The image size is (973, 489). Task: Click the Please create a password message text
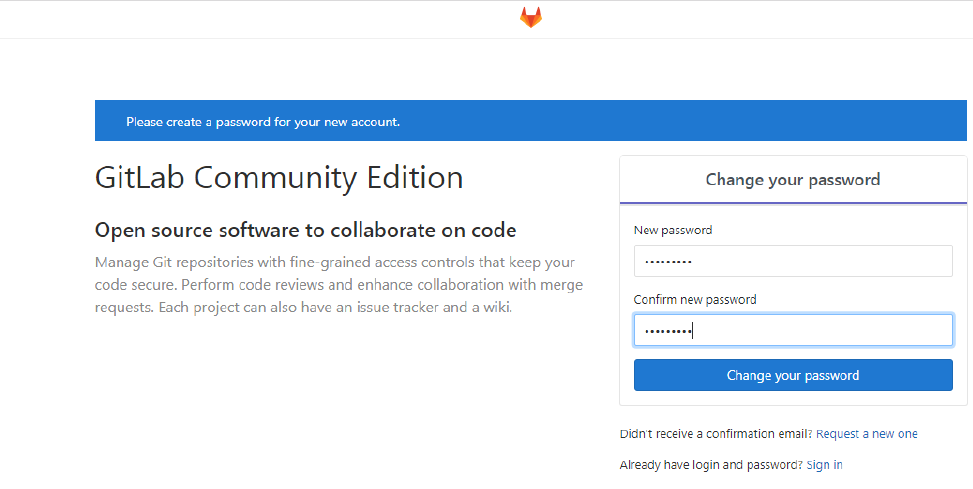[263, 122]
